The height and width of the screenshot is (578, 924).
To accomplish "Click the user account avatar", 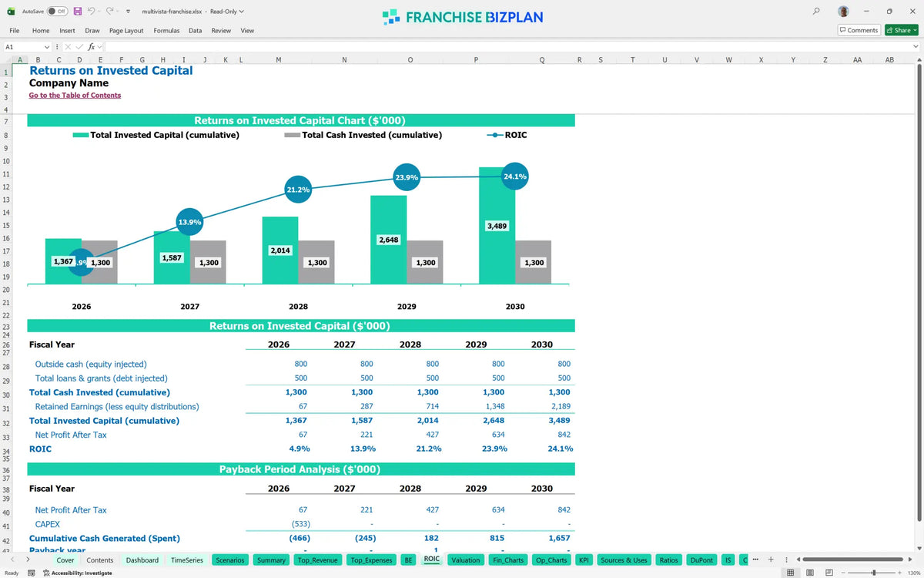I will pyautogui.click(x=844, y=12).
